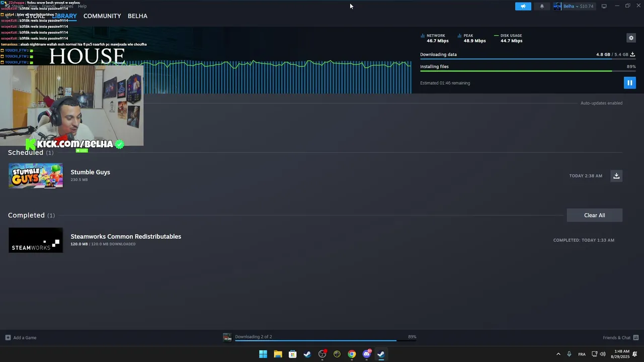Open the notifications bell
The image size is (644, 362).
click(542, 6)
